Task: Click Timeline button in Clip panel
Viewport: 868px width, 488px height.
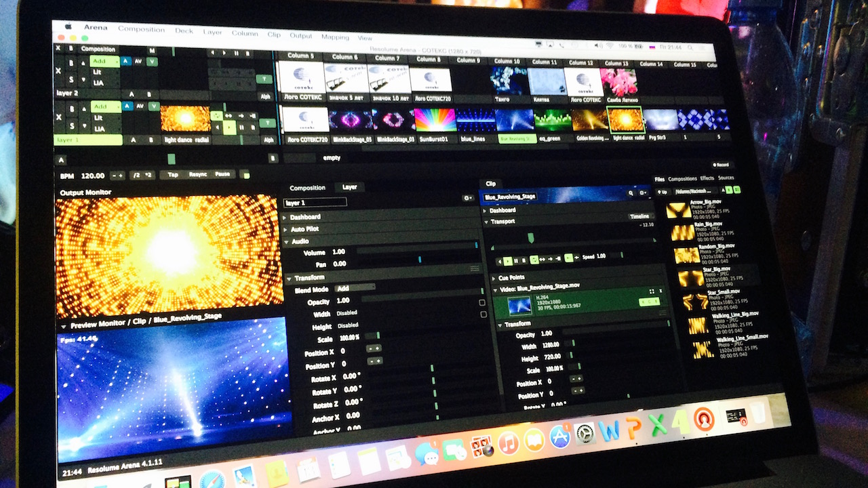Action: pyautogui.click(x=639, y=216)
